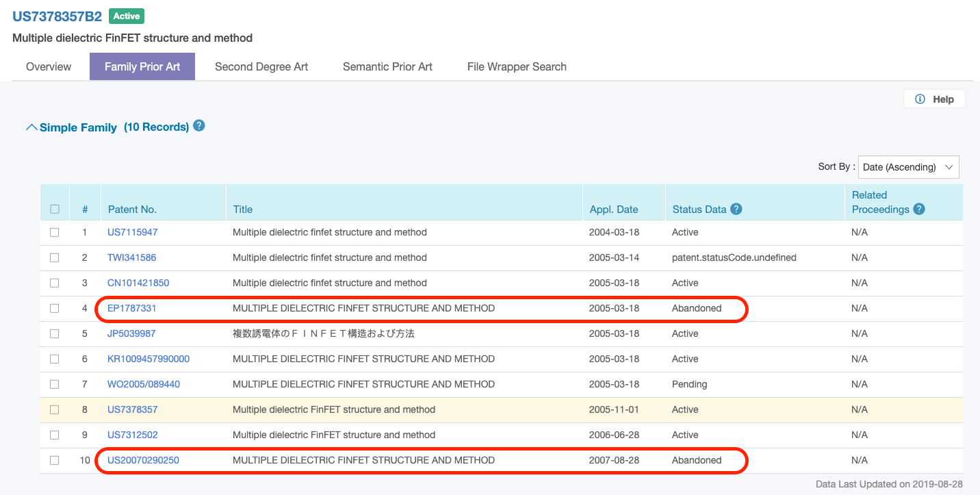Toggle the select-all header checkbox
This screenshot has height=495, width=980.
[x=55, y=210]
